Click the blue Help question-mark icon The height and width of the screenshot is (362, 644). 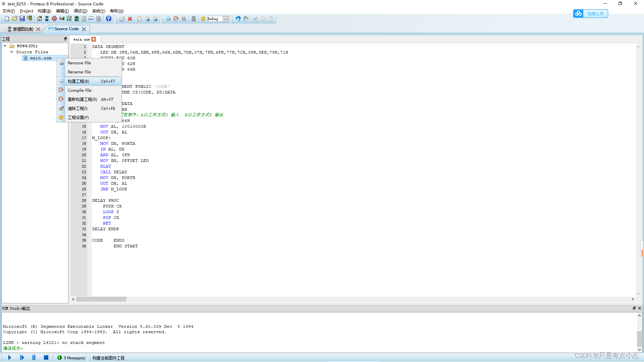[109, 19]
